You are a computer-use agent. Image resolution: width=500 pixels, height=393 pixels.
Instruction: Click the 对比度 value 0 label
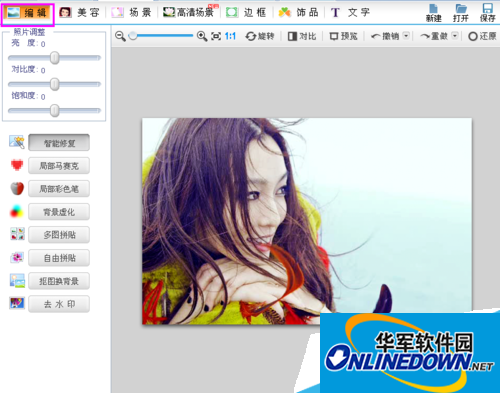pyautogui.click(x=43, y=70)
